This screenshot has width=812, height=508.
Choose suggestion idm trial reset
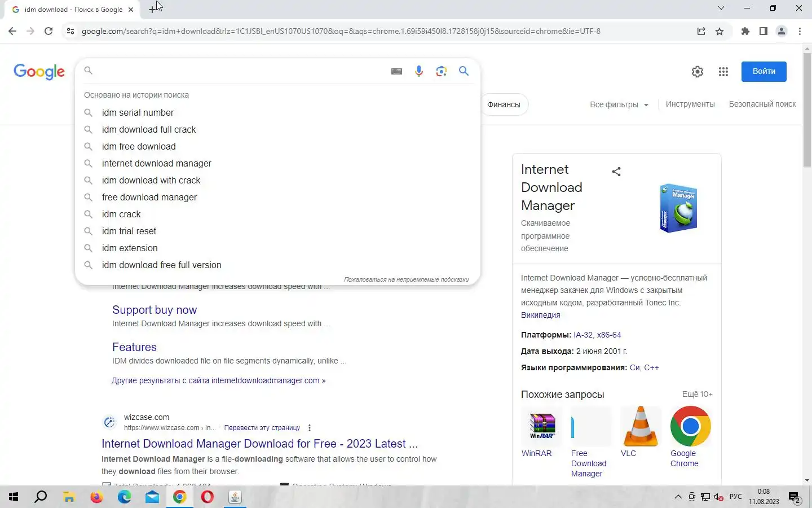pyautogui.click(x=277, y=231)
